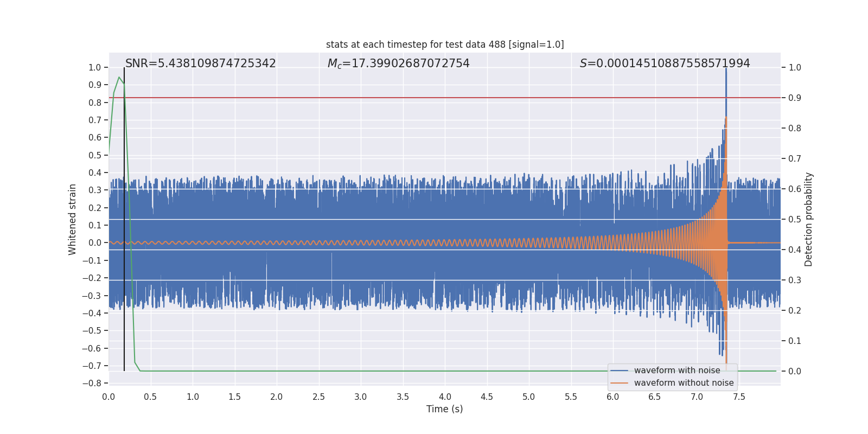Image resolution: width=868 pixels, height=434 pixels.
Task: Click the 'Time (s)' x-axis label
Action: pyautogui.click(x=444, y=409)
